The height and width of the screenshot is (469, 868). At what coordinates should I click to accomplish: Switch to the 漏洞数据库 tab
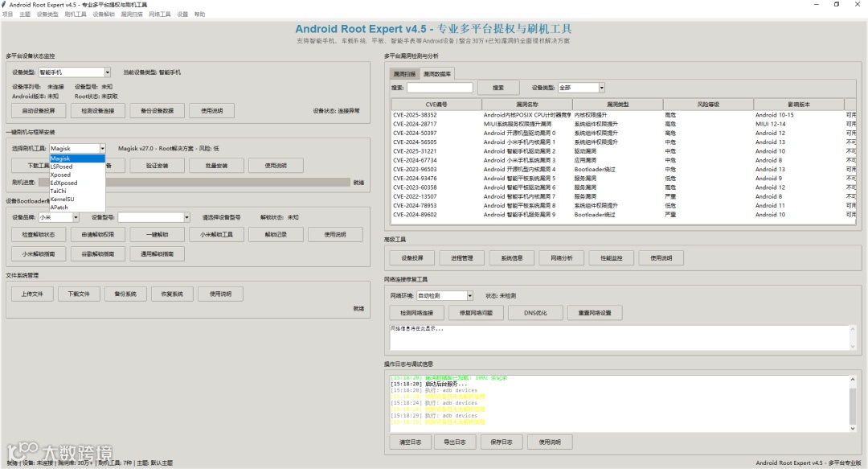436,74
